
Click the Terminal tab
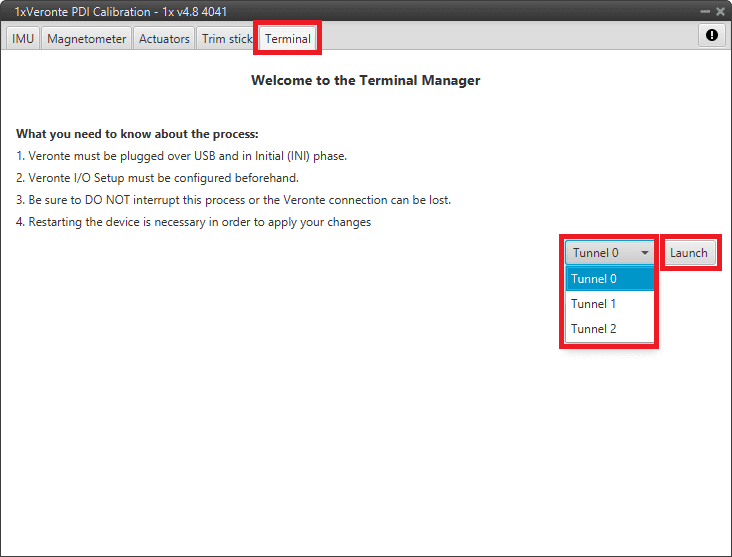pyautogui.click(x=287, y=39)
